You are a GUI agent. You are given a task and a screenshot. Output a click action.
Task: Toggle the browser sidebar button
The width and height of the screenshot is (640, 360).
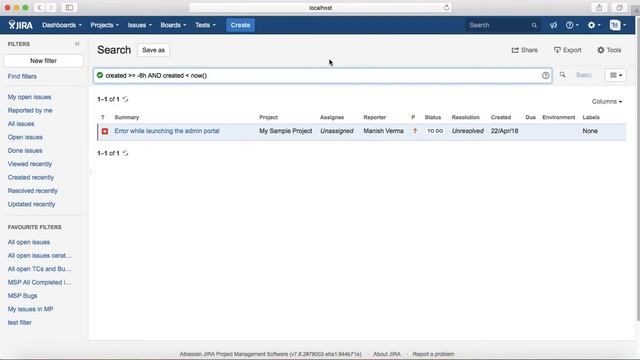[x=69, y=7]
